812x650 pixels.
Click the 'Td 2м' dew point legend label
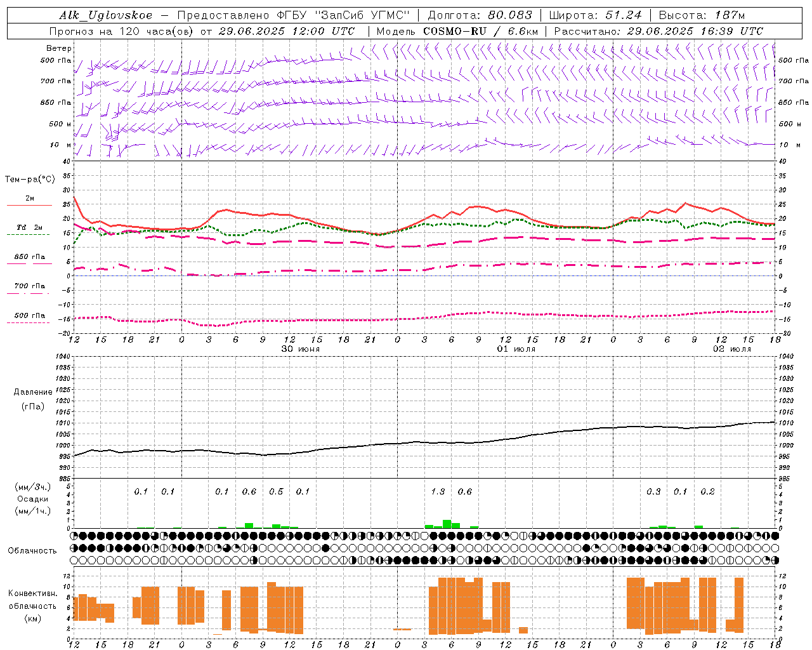pos(30,227)
